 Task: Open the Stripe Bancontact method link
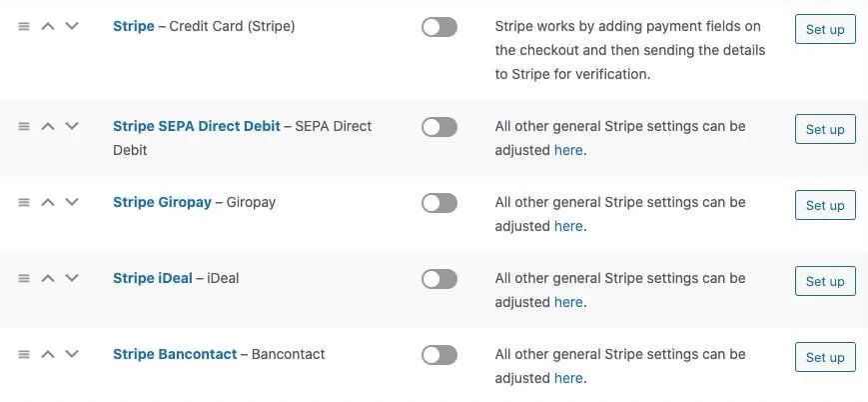point(175,354)
